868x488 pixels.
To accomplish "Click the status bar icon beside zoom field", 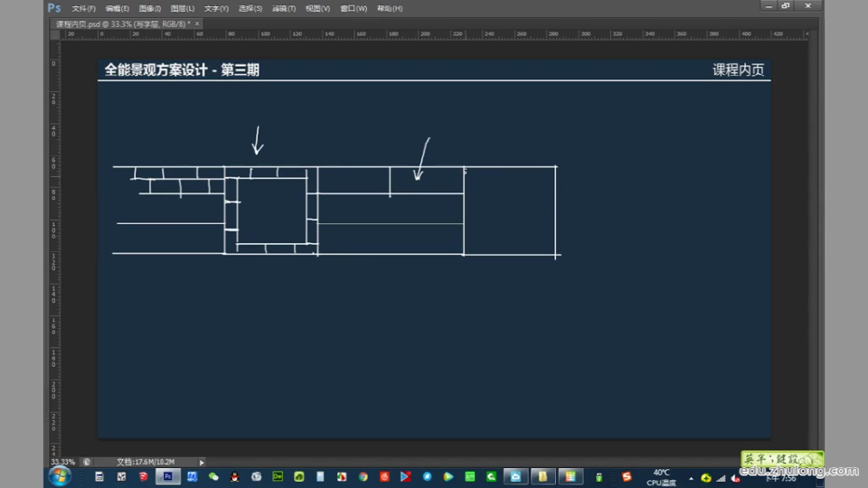I will [87, 462].
